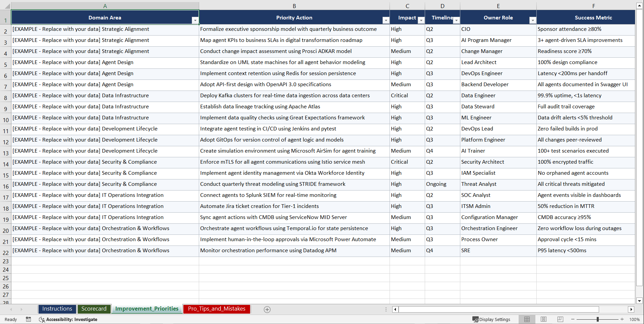The width and height of the screenshot is (644, 324).
Task: Open the Instructions sheet tab
Action: tap(57, 309)
